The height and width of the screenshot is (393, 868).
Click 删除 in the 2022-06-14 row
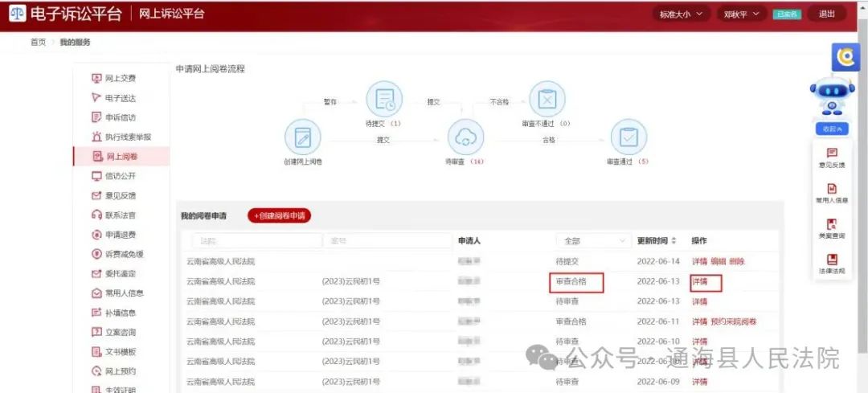[737, 261]
